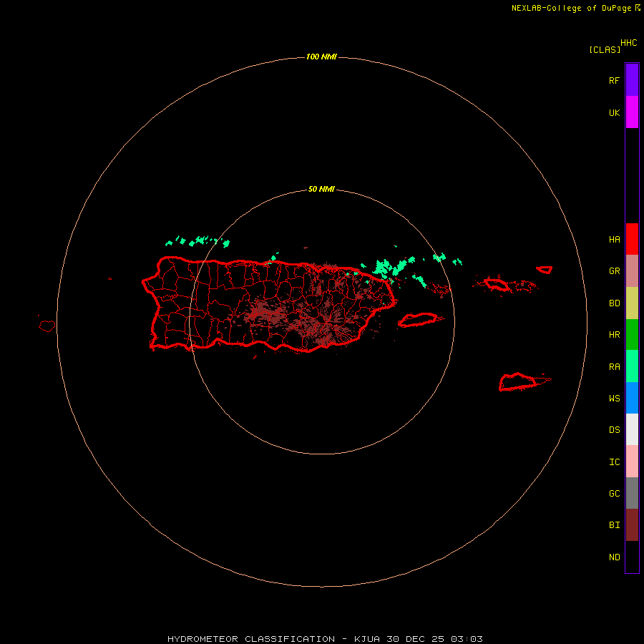
Task: Select the DS white legend swatch
Action: click(632, 429)
